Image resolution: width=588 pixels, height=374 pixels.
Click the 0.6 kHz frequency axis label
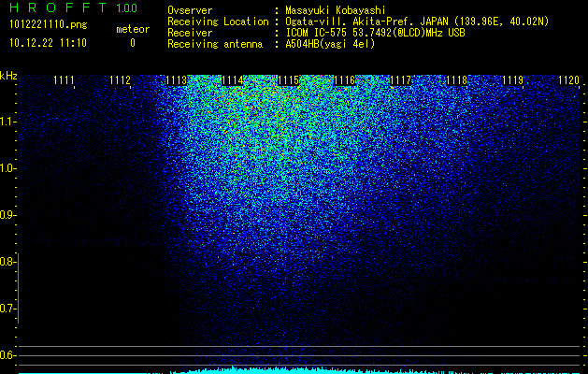tap(7, 355)
